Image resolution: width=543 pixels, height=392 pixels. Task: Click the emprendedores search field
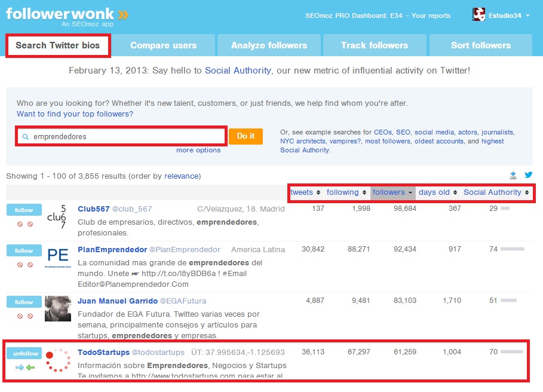[125, 137]
